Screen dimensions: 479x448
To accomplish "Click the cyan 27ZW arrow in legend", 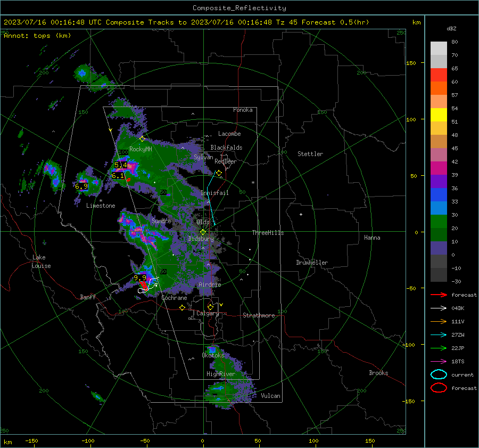I will point(439,335).
